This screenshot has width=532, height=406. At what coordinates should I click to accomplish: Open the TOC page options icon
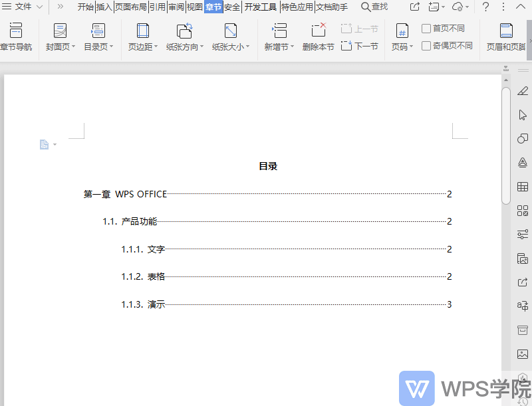[x=44, y=144]
